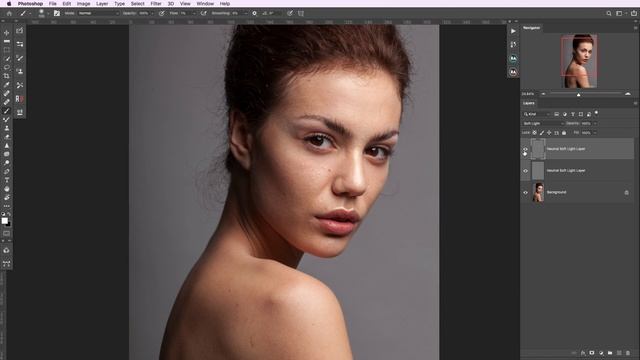Open the options bar gear for smoothing settings
640x360 pixels.
pyautogui.click(x=254, y=13)
